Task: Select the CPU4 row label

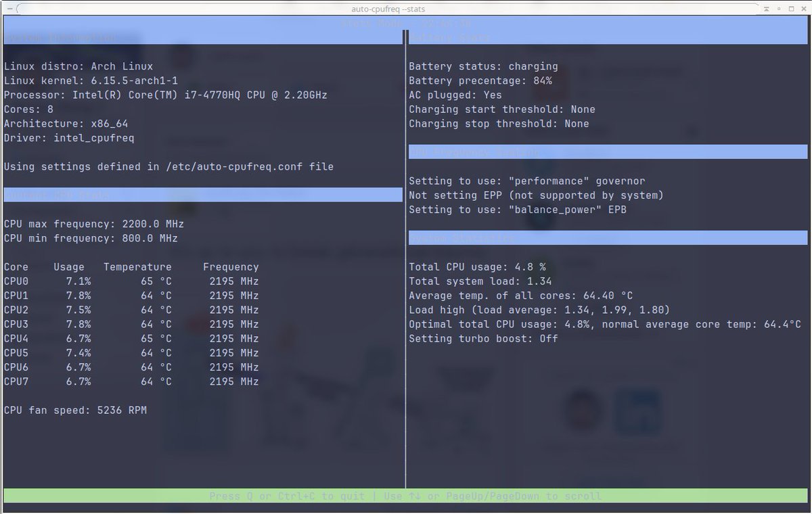Action: [x=16, y=338]
